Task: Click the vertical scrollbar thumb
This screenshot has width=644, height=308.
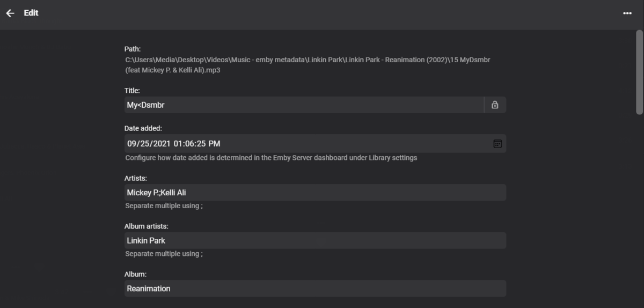Action: pyautogui.click(x=639, y=72)
